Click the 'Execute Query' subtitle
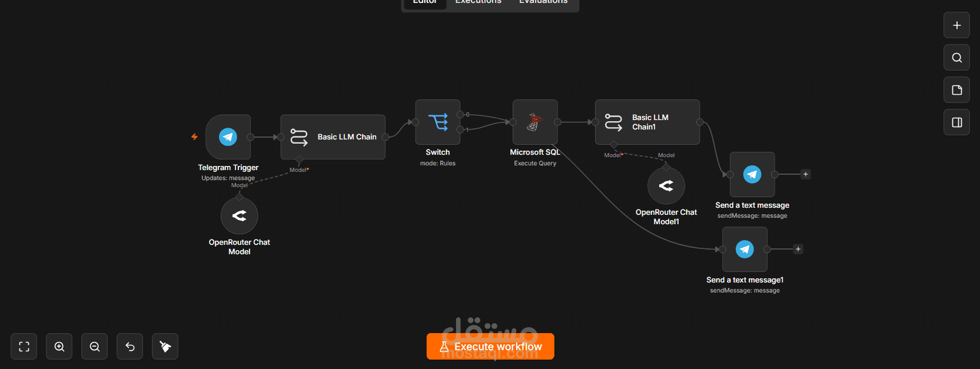980x369 pixels. [x=535, y=164]
